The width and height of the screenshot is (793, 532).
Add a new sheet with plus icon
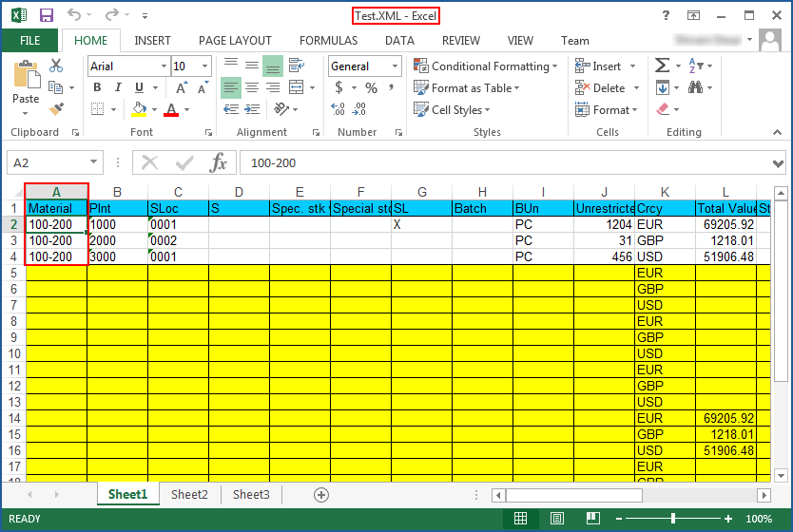pyautogui.click(x=321, y=494)
